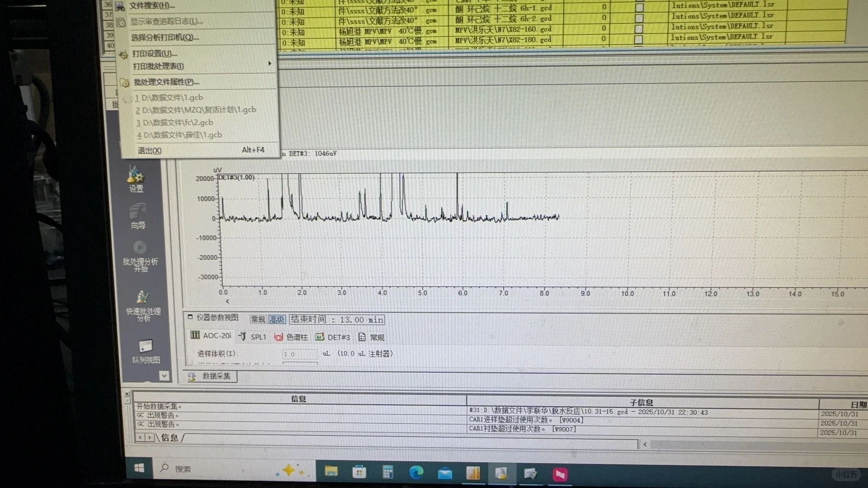Image resolution: width=868 pixels, height=488 pixels.
Task: Open Microsoft Edge from the taskbar
Action: coord(416,473)
